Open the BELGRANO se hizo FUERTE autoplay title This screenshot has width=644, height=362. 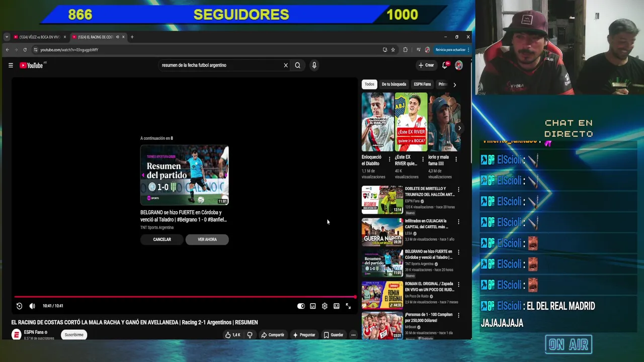pos(184,216)
